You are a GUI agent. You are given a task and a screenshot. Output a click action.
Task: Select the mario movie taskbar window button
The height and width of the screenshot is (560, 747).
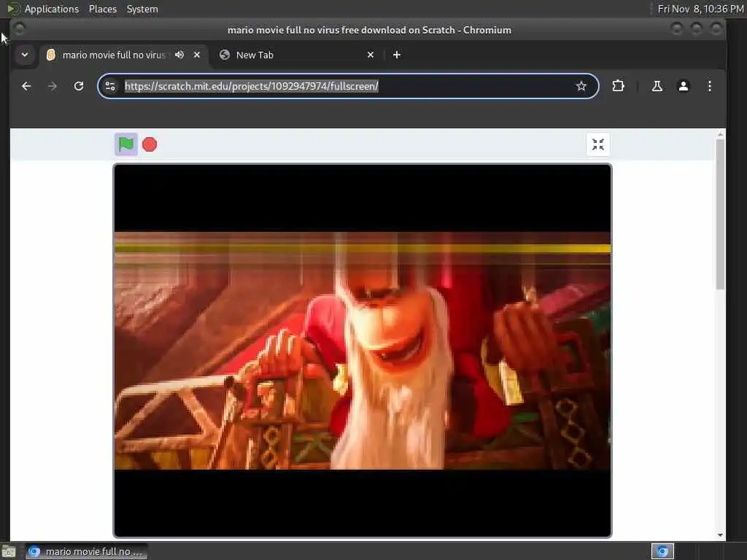pyautogui.click(x=86, y=551)
